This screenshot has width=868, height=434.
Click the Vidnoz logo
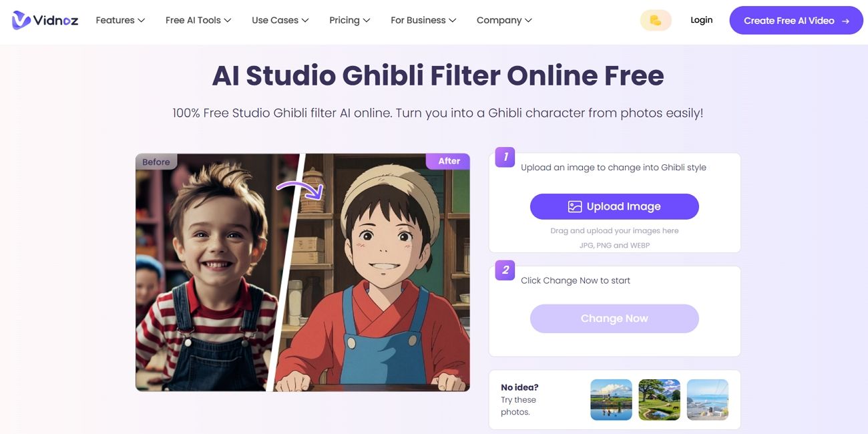(44, 19)
